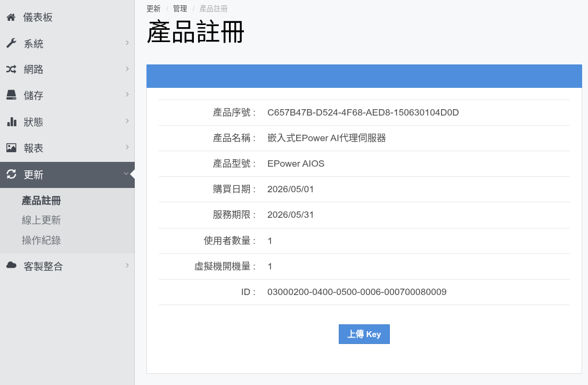Viewport: 588px width, 385px height.
Task: Click the 虛擬機開機量 label
Action: 225,266
